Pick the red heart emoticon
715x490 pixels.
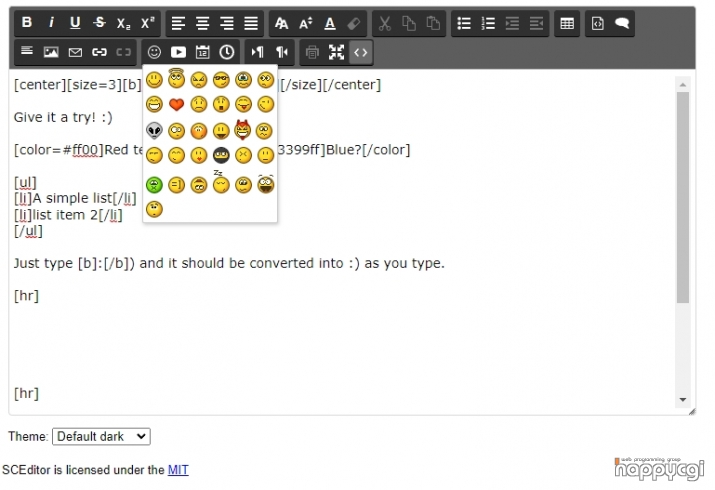point(176,104)
